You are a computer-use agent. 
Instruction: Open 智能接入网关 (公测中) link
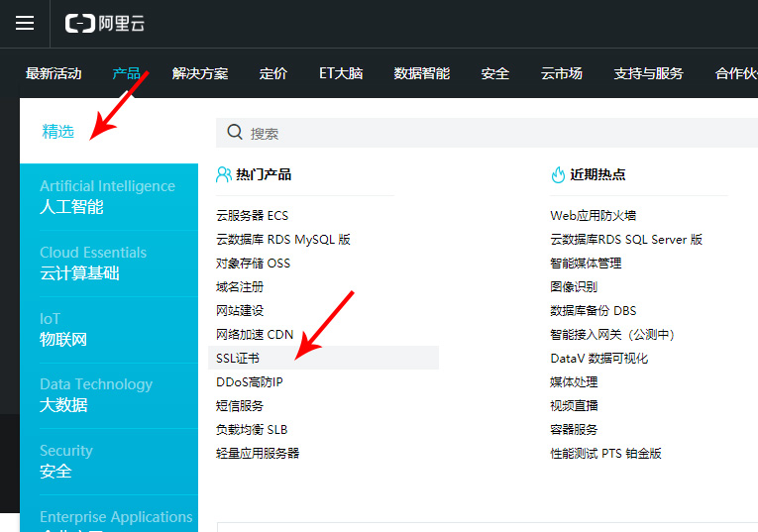pos(612,335)
